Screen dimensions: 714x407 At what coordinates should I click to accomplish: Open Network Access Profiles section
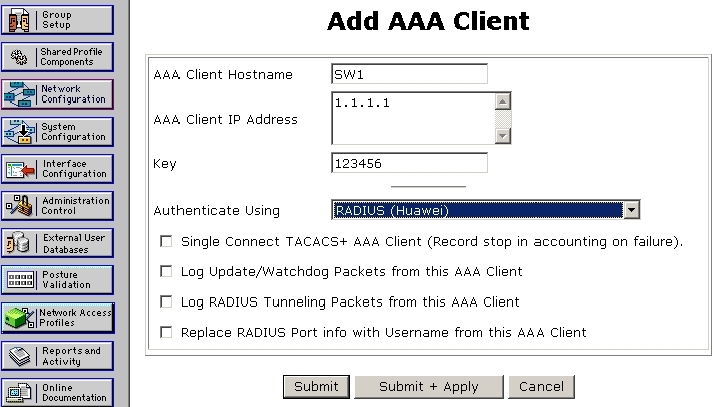coord(57,318)
